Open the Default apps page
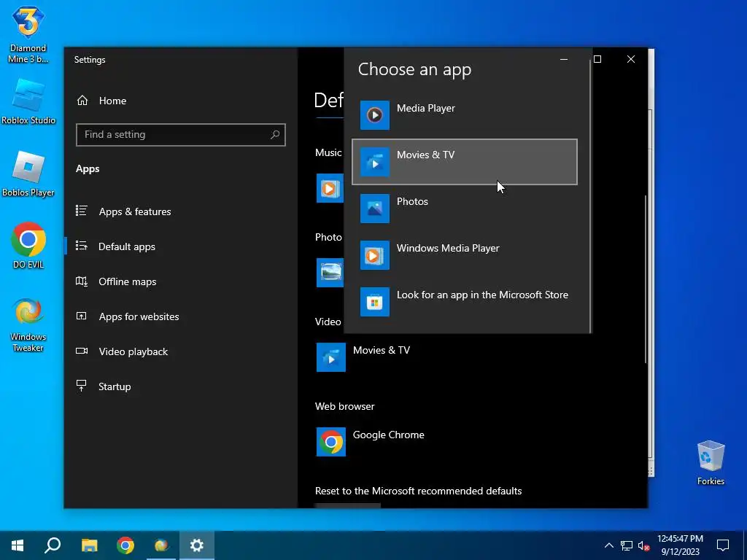Viewport: 747px width, 560px height. [x=181, y=246]
